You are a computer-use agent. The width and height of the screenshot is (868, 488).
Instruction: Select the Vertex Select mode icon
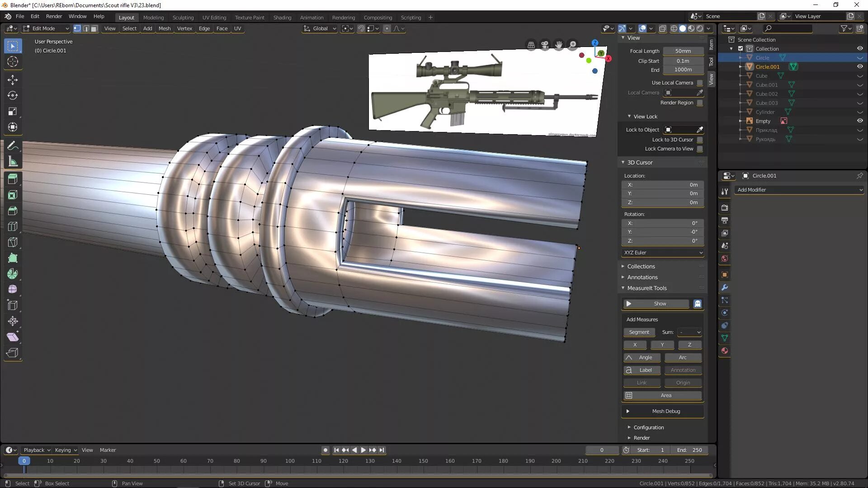[x=77, y=28]
